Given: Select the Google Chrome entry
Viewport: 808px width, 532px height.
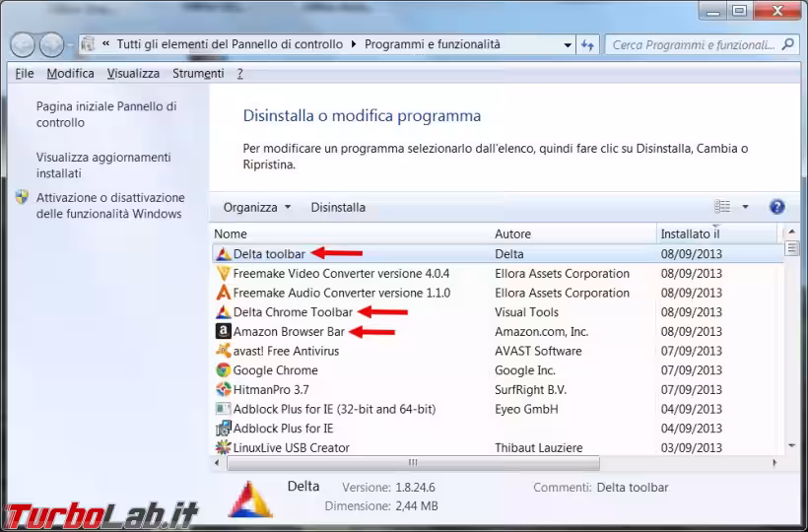Looking at the screenshot, I should point(275,370).
